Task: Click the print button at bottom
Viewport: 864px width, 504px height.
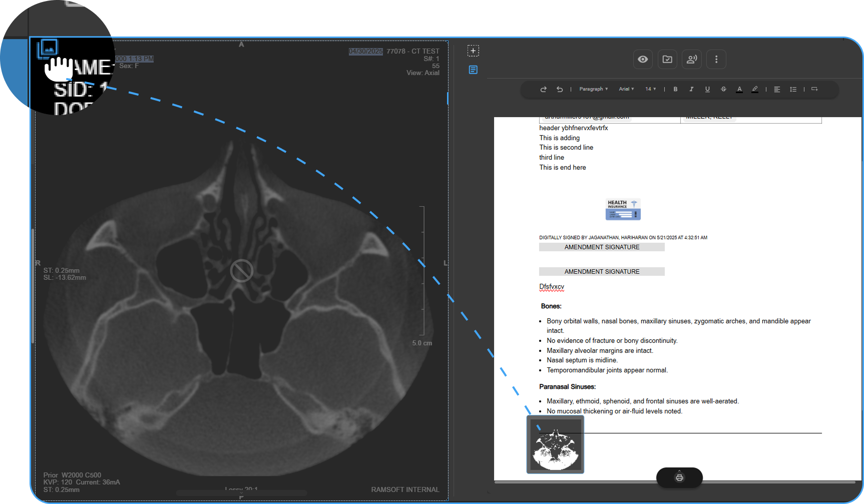Action: coord(679,477)
